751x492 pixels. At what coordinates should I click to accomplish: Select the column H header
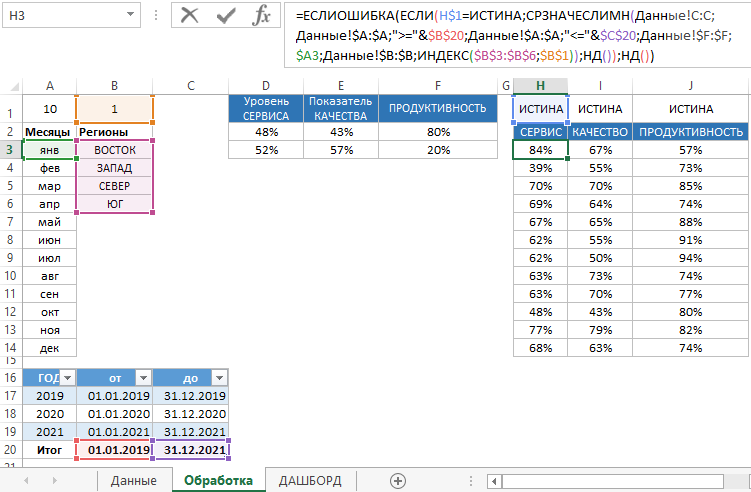(x=540, y=86)
